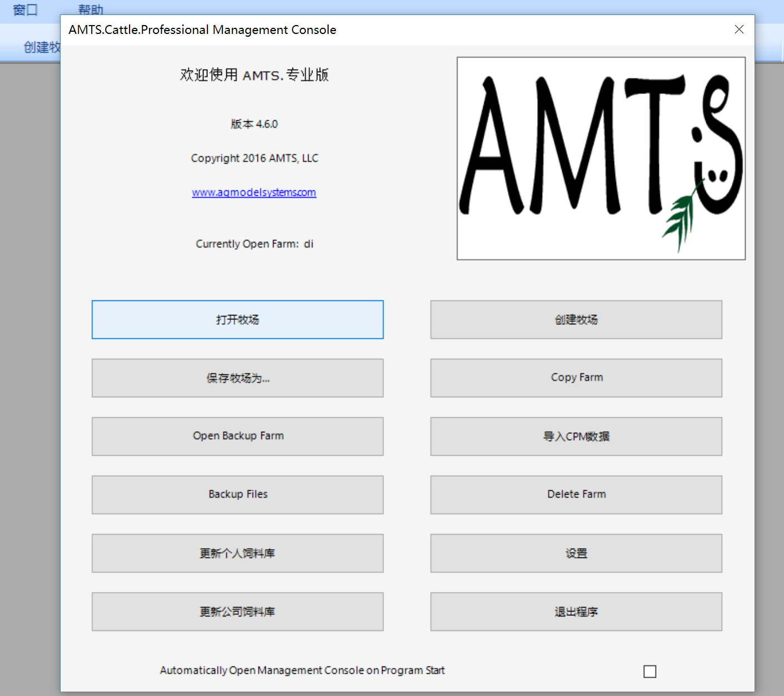Click 导入CPM数据 button
Screen dimensions: 784x696
[x=576, y=436]
